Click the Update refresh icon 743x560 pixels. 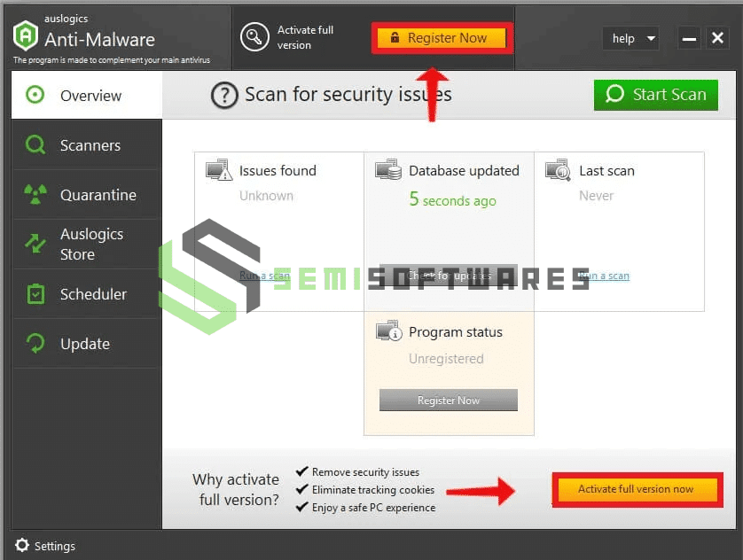[35, 343]
